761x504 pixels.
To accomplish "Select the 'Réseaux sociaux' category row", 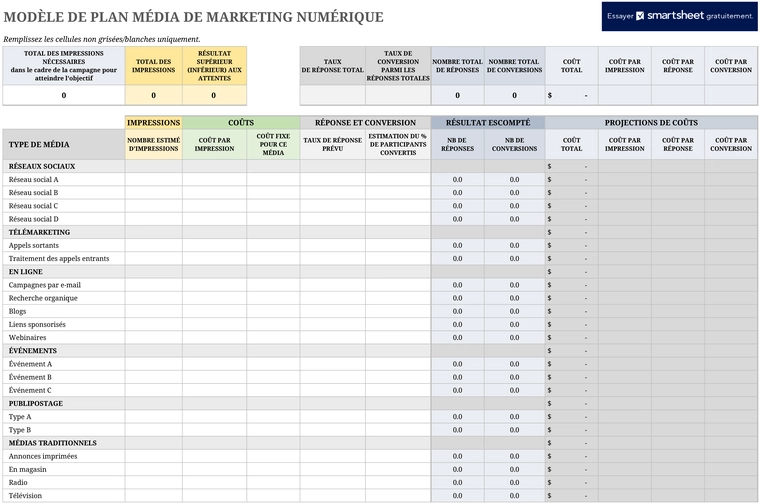I will point(380,166).
